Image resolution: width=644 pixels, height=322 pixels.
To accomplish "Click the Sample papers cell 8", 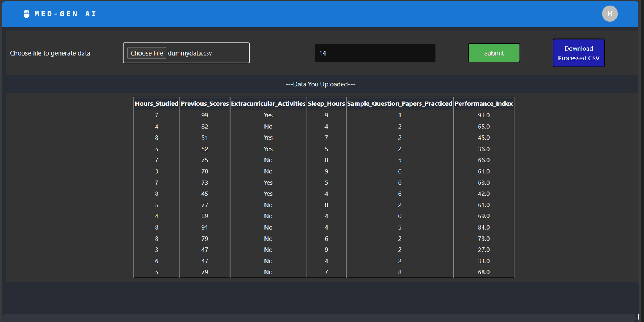I will [399, 272].
